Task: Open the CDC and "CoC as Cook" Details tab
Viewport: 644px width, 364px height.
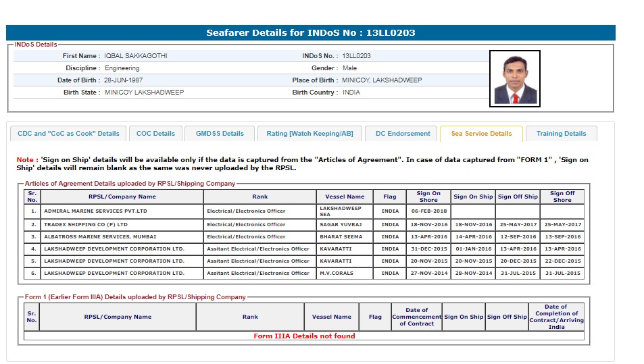Action: pos(68,134)
